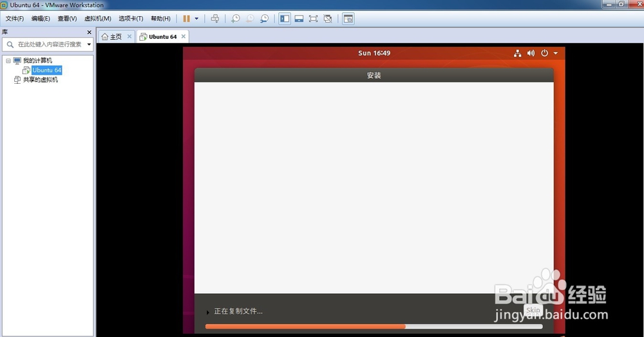Click the Ubuntu clock Sun 16:49
The image size is (644, 337).
pos(374,53)
